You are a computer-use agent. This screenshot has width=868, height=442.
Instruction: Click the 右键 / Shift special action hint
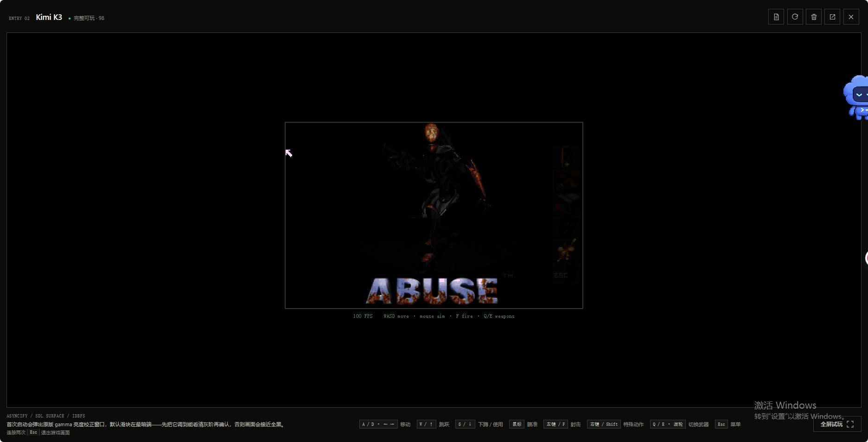coord(604,424)
